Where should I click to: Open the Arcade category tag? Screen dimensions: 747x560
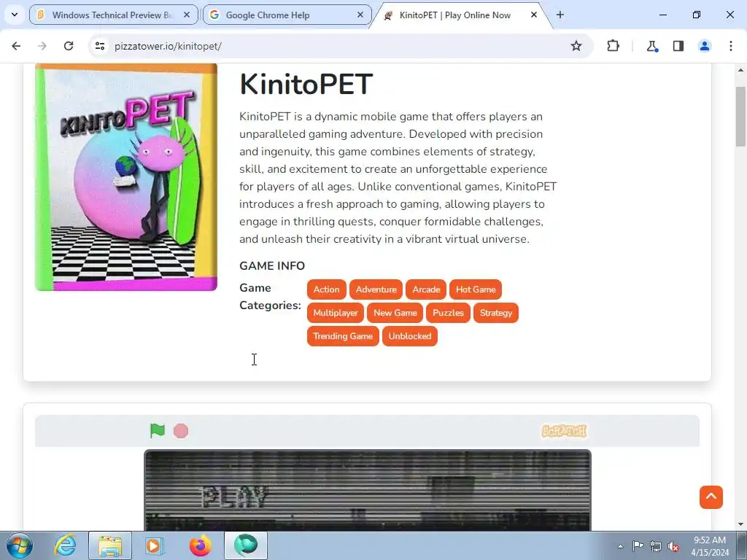426,289
